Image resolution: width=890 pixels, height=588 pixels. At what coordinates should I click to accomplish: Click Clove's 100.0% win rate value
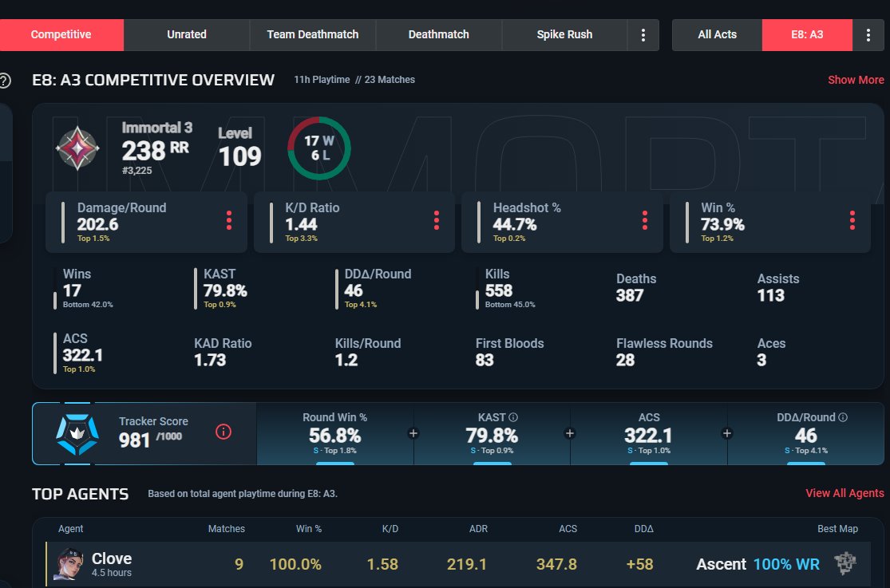[x=295, y=564]
